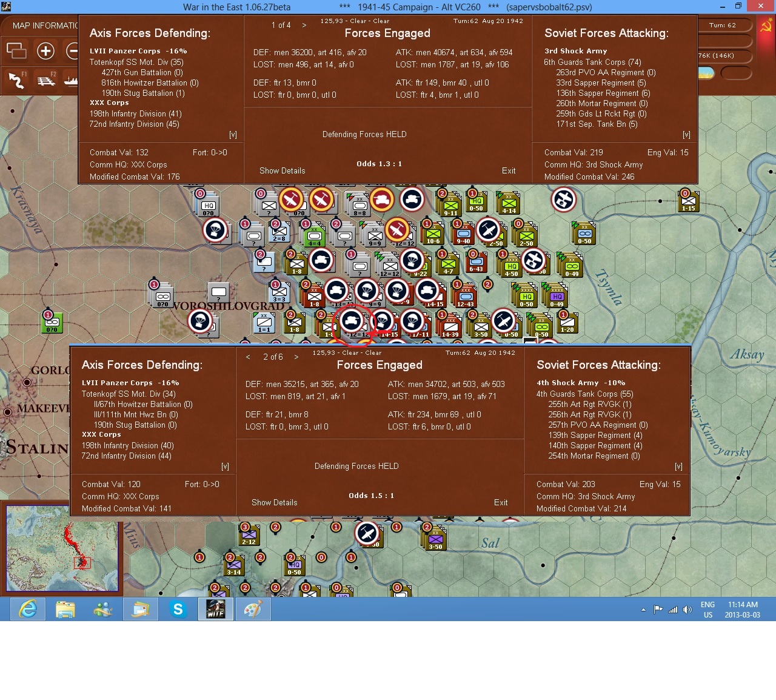Expand Axis list [v] in lower combat report
Image resolution: width=776 pixels, height=700 pixels.
coord(225,466)
